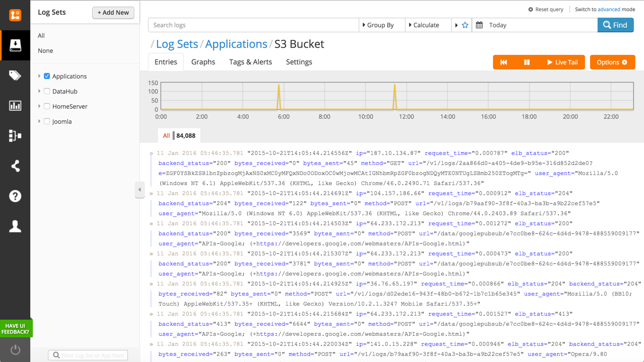Viewport: 644px width, 362px height.
Task: Open the Group By dropdown
Action: [x=382, y=25]
